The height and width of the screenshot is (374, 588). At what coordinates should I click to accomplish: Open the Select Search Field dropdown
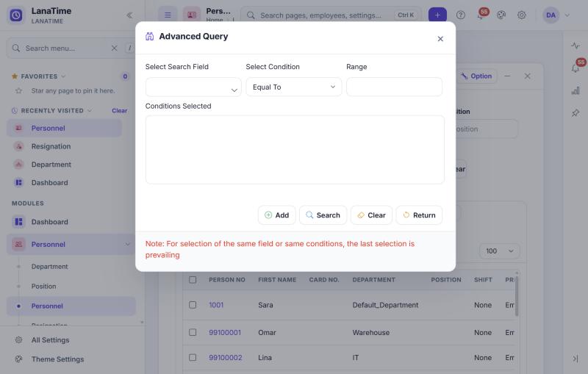pyautogui.click(x=193, y=87)
